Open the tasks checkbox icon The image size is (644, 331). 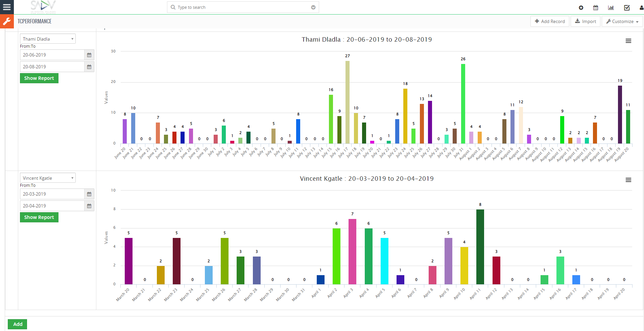click(x=627, y=7)
